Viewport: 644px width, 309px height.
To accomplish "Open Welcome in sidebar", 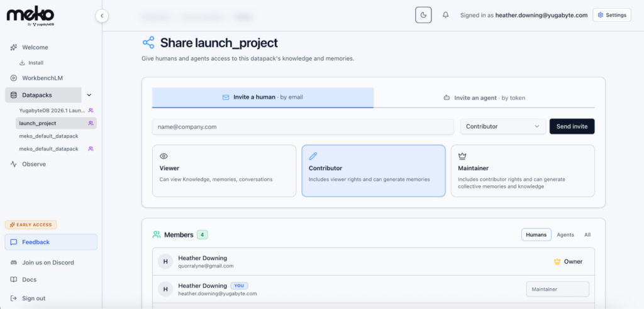I will pos(35,47).
